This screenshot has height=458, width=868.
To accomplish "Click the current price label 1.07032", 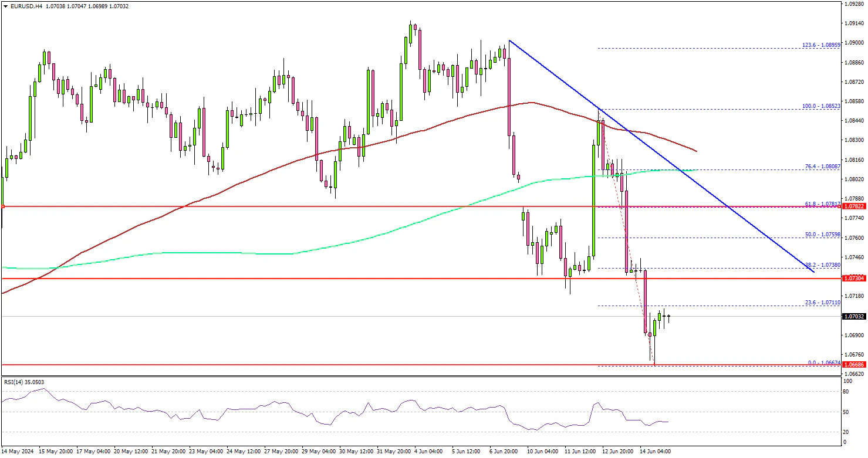I will tap(854, 317).
